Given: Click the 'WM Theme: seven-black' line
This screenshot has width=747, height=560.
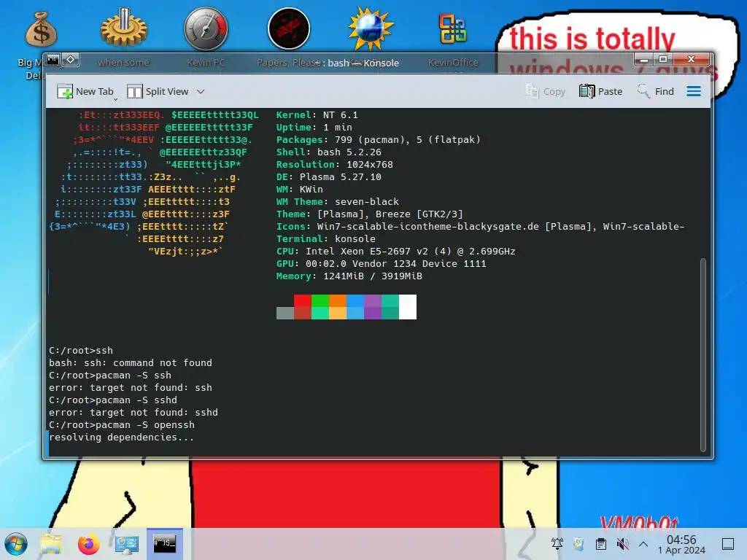Looking at the screenshot, I should [x=337, y=201].
